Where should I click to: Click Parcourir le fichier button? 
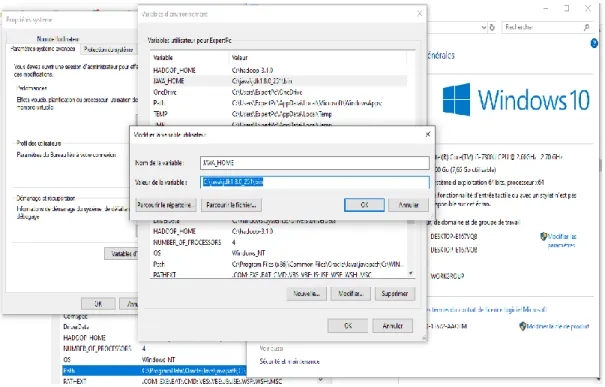(x=231, y=205)
